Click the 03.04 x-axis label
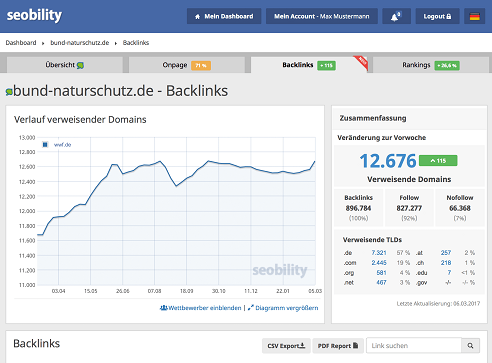The width and height of the screenshot is (492, 363). pos(58,291)
